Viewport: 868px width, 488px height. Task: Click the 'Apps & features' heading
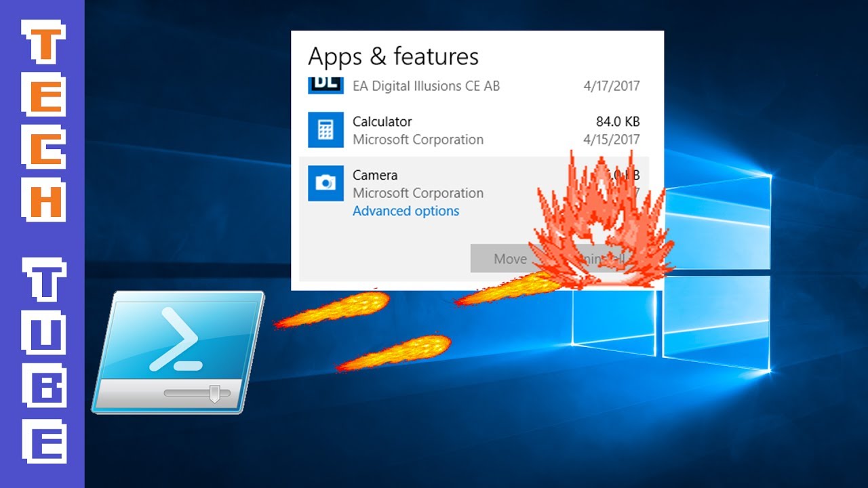(393, 57)
